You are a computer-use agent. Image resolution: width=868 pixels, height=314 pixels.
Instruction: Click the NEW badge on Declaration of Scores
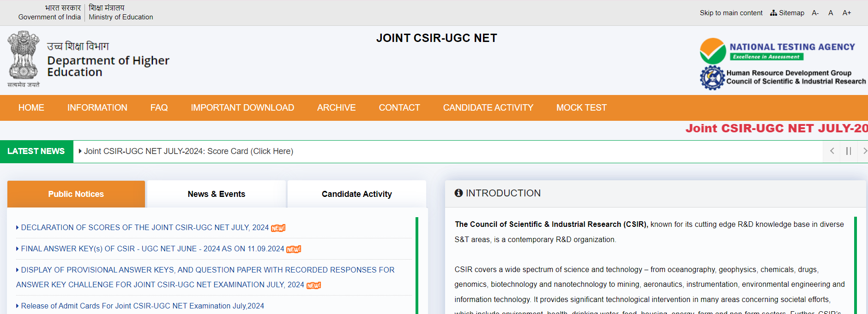[x=278, y=228]
